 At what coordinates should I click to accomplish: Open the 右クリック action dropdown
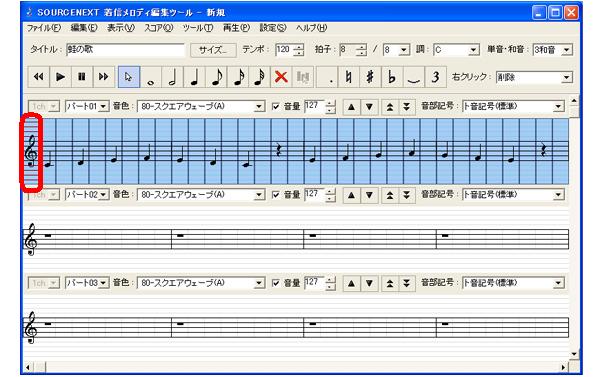[x=567, y=77]
